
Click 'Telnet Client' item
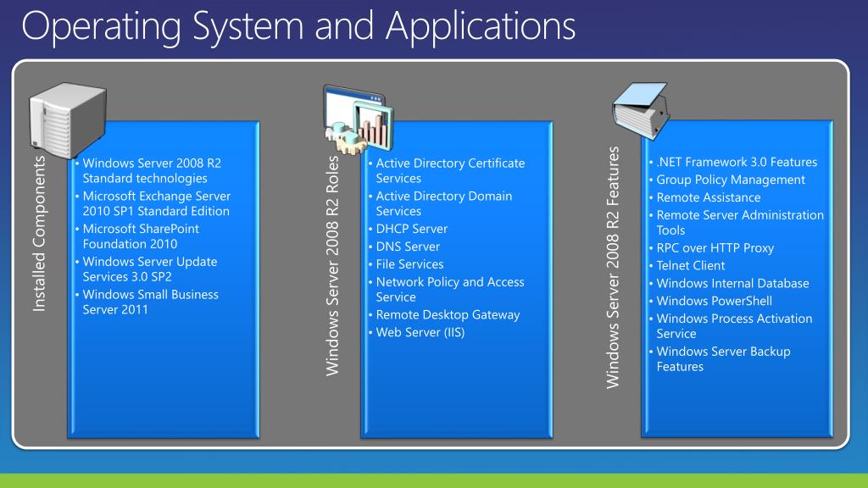pos(690,265)
